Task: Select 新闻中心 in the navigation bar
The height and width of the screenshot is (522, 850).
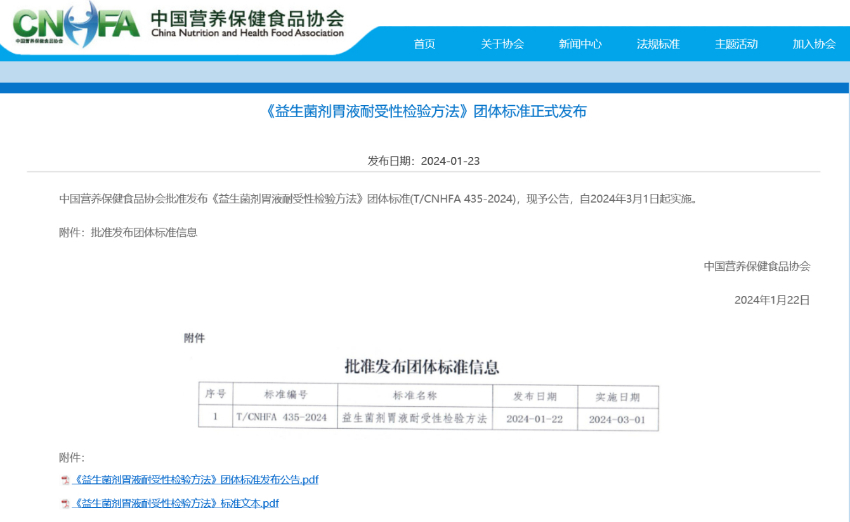Action: coord(580,44)
